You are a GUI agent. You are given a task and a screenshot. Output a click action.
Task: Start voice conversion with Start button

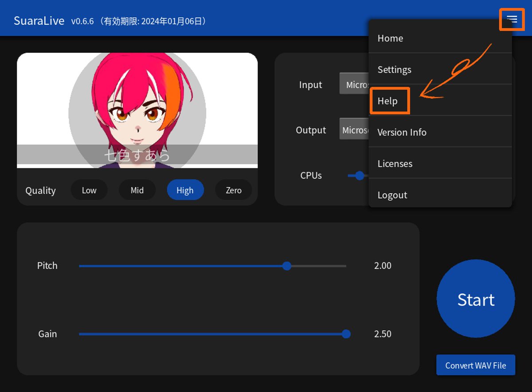[x=476, y=299]
